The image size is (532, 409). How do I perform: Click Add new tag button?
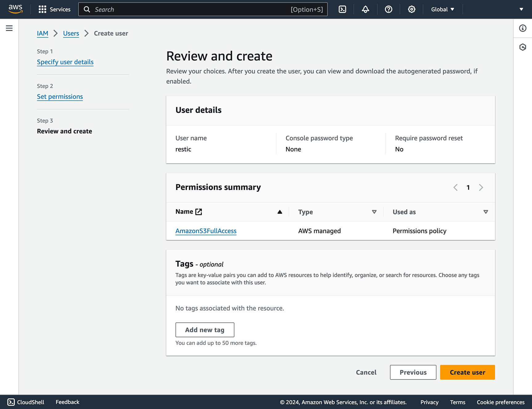click(205, 330)
